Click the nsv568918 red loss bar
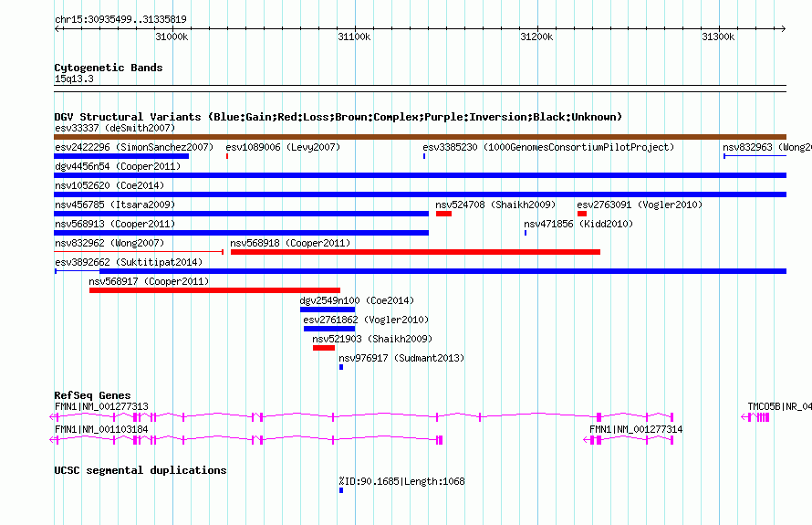Screen dimensions: 812x525 click(415, 252)
